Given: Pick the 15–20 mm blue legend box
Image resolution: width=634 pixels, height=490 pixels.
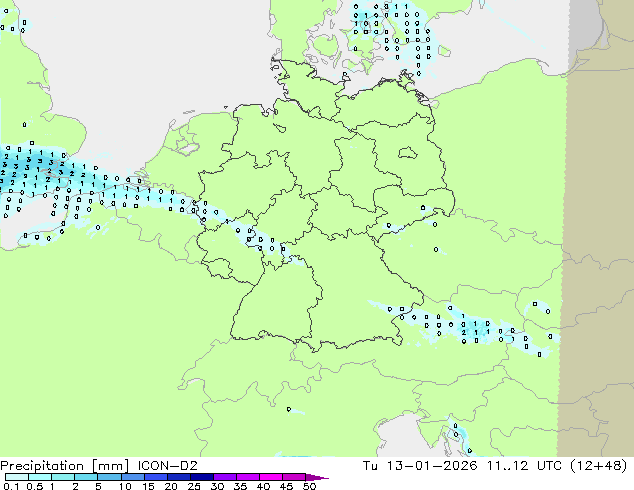Looking at the screenshot, I should 155,477.
